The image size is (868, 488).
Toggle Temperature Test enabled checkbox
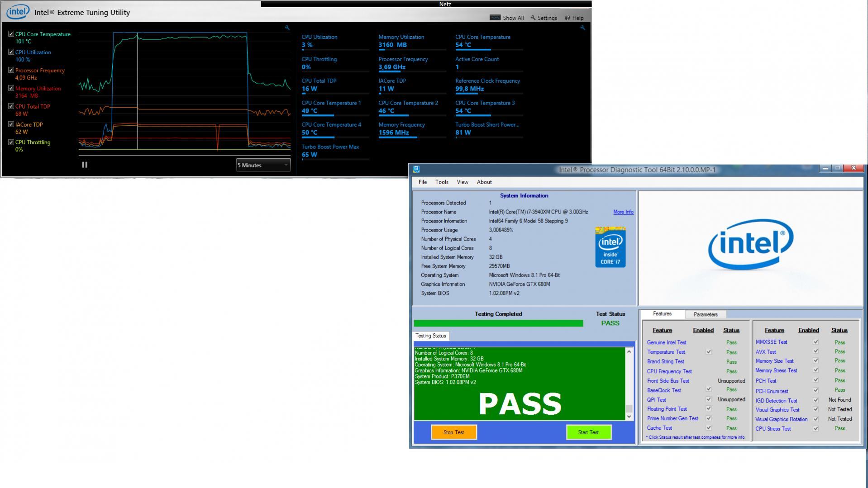pyautogui.click(x=708, y=352)
